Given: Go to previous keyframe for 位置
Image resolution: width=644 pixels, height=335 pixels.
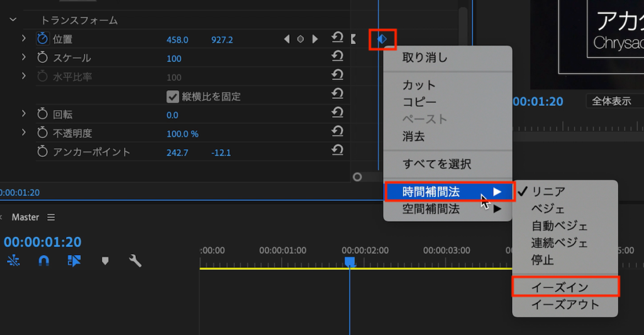Looking at the screenshot, I should (x=287, y=39).
